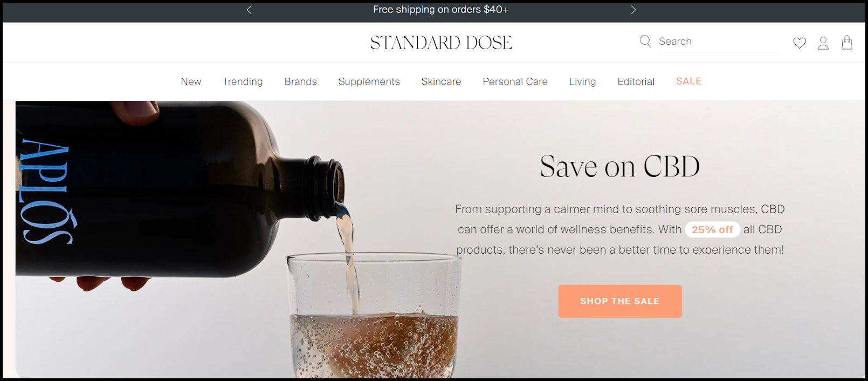Expand the Brands navigation menu

coord(301,81)
